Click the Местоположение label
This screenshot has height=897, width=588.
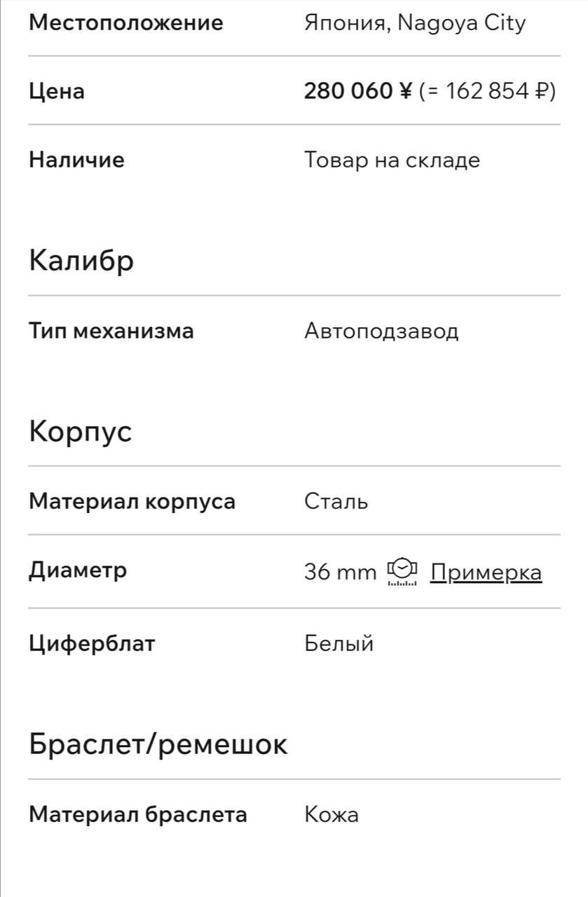[x=126, y=23]
